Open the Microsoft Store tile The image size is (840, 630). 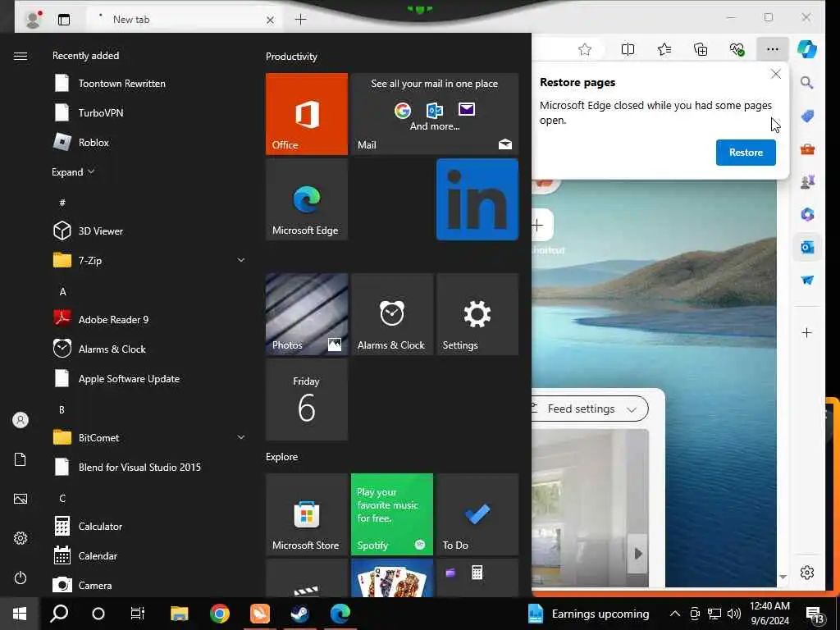[x=307, y=514]
